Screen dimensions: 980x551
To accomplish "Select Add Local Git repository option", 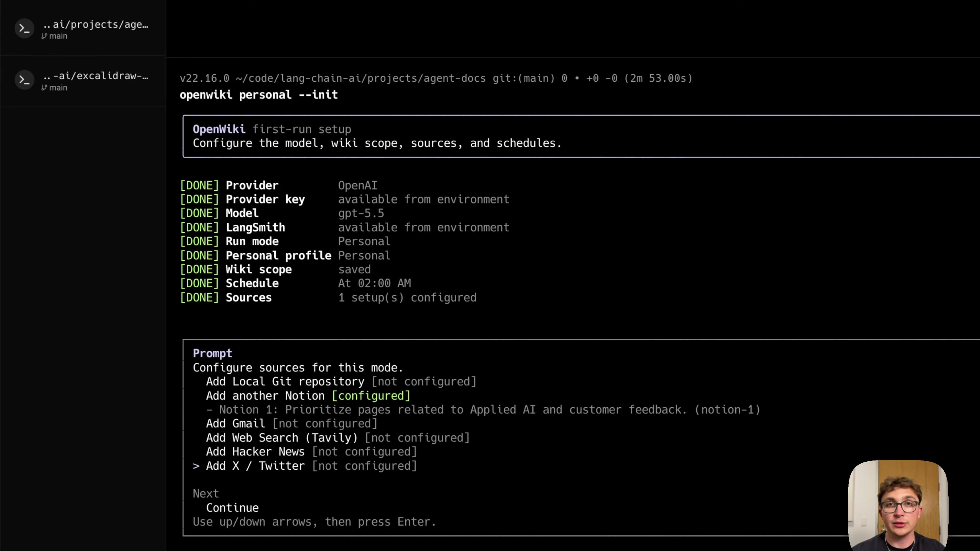I will 341,381.
